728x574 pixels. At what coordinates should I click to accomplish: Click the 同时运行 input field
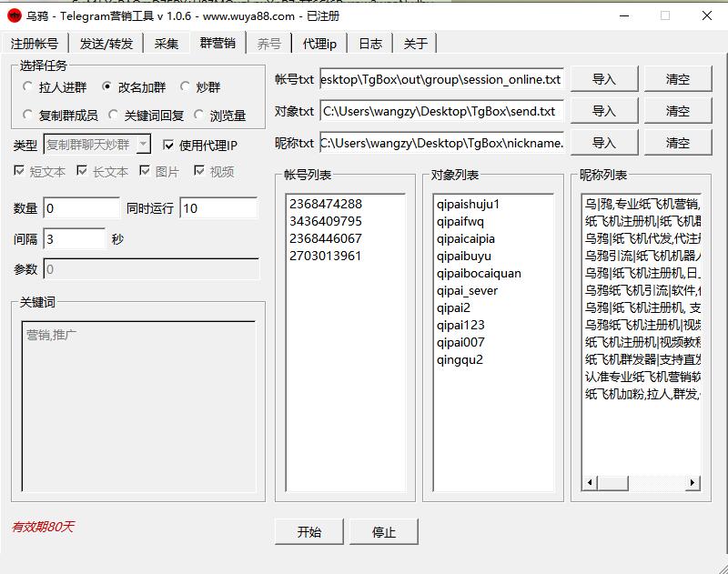tap(218, 208)
